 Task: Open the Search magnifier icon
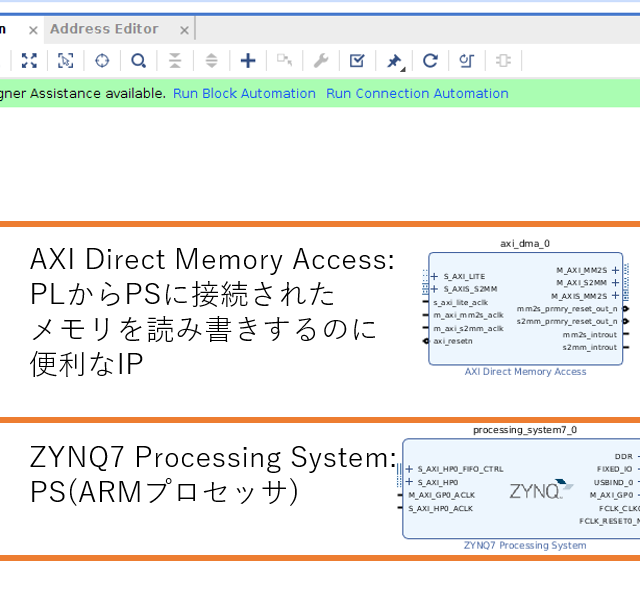(x=139, y=61)
